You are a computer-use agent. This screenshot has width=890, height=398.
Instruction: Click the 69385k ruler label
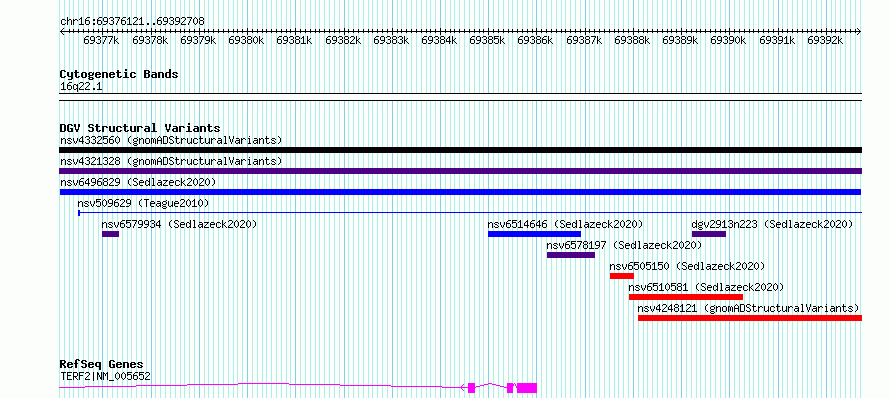point(488,41)
